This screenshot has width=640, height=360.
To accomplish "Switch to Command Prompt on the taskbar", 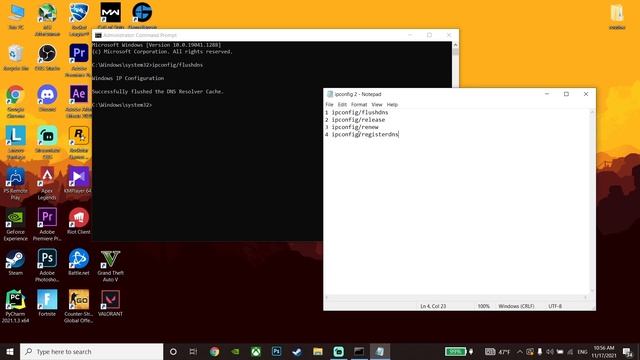I will point(359,351).
